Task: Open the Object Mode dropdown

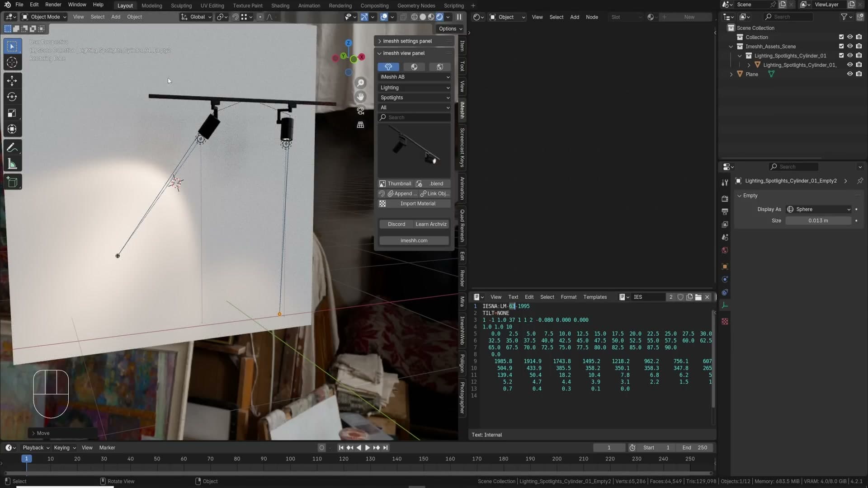Action: tap(44, 17)
